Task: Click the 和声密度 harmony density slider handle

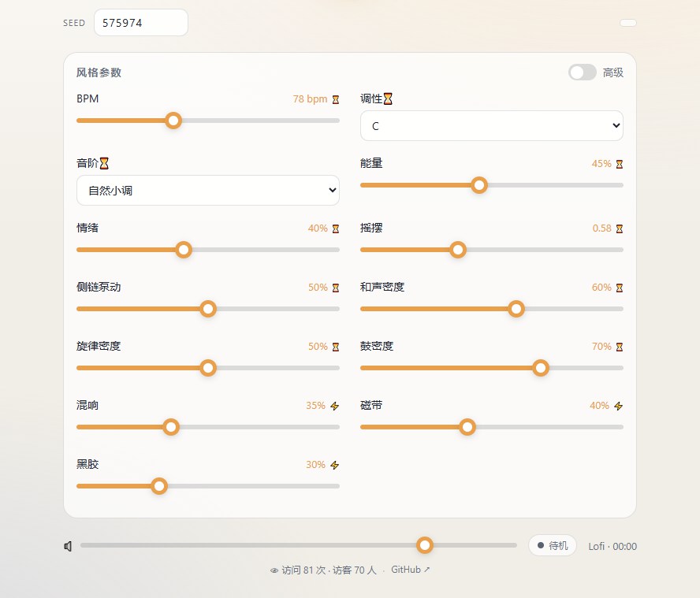Action: coord(516,309)
